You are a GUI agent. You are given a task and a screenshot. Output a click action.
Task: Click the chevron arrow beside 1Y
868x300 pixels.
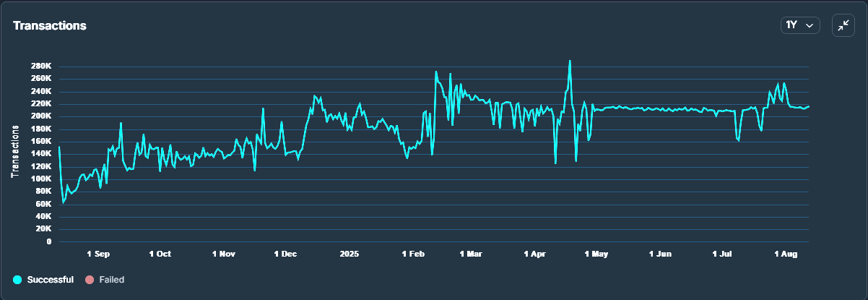tap(810, 25)
